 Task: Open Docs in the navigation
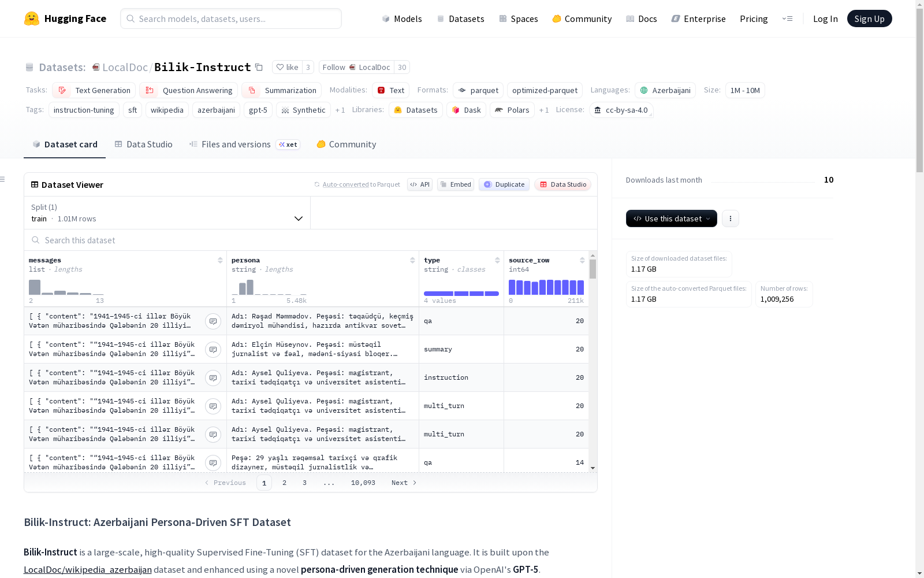[642, 18]
